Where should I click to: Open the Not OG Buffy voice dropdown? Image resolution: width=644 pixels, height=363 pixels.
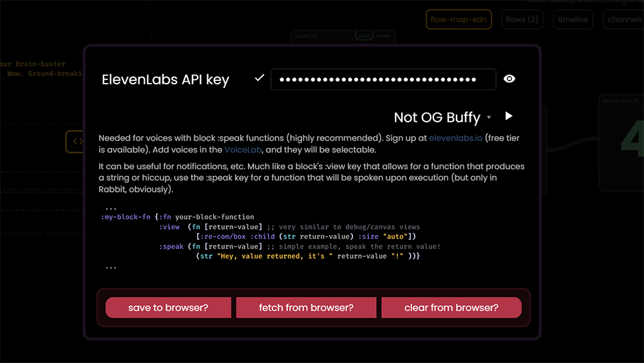coord(442,117)
